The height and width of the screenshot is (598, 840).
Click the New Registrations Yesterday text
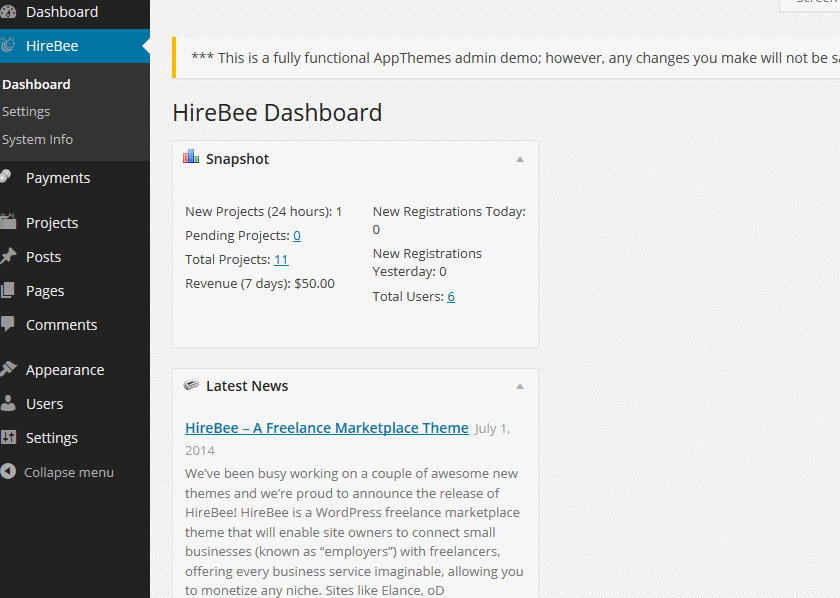click(x=428, y=263)
